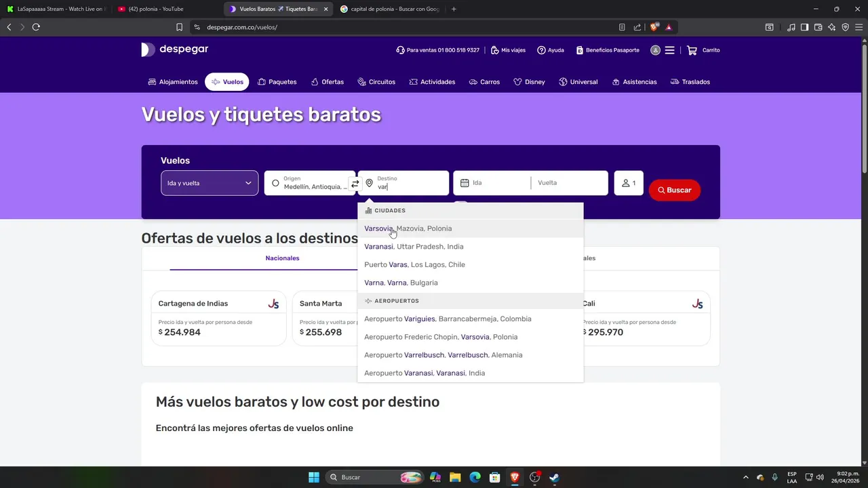Open Mis viajes link
This screenshot has width=868, height=488.
point(508,50)
